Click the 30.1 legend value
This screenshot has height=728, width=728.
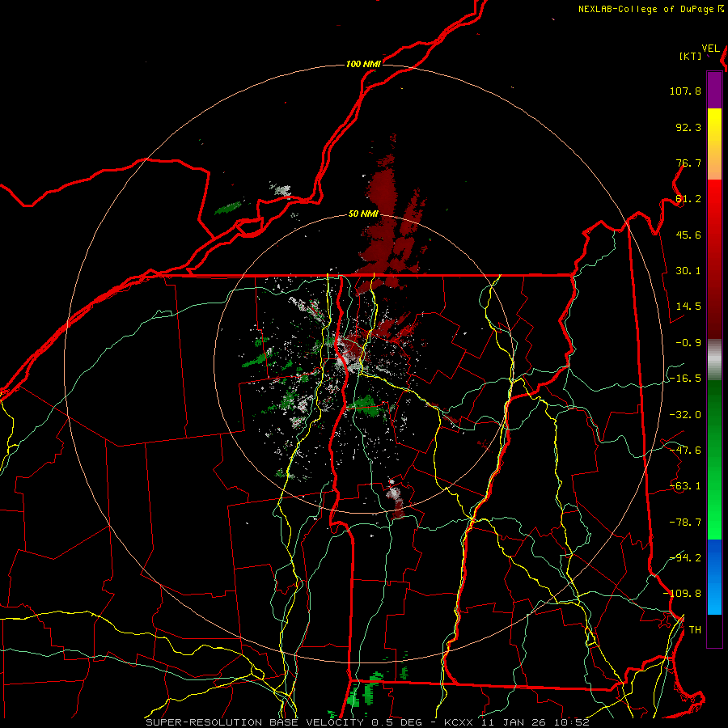688,271
